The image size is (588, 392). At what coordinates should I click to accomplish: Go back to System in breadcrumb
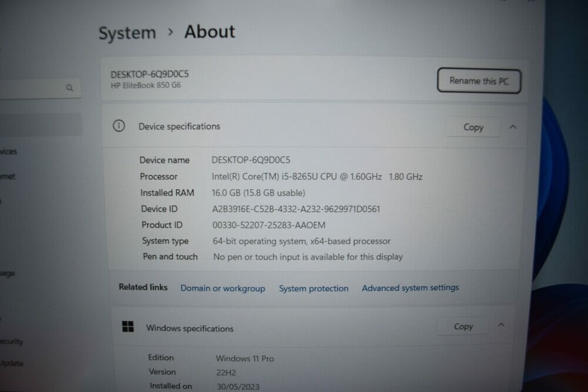[127, 33]
